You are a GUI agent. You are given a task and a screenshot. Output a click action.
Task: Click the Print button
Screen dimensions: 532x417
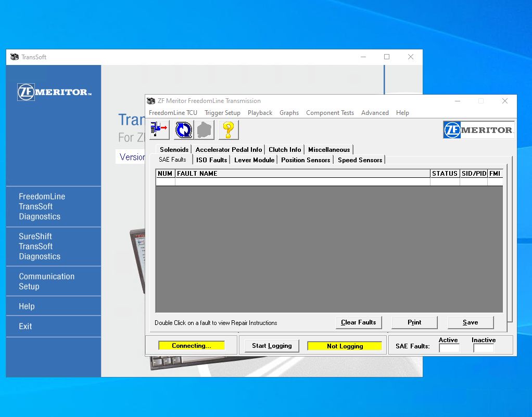coord(414,322)
